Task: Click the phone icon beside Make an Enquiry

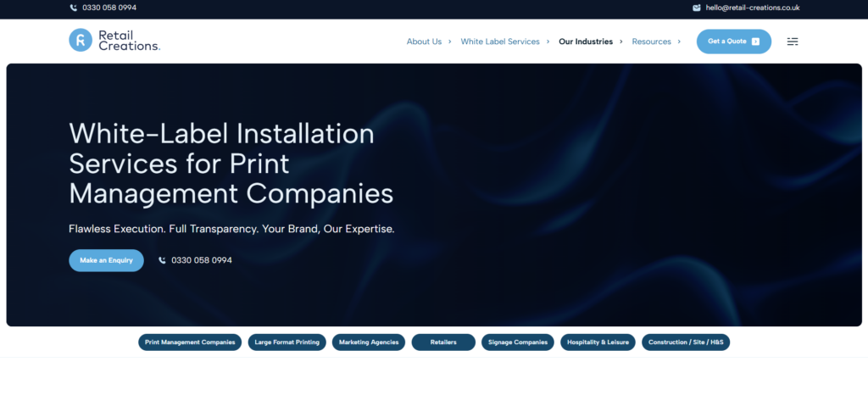Action: click(x=162, y=260)
